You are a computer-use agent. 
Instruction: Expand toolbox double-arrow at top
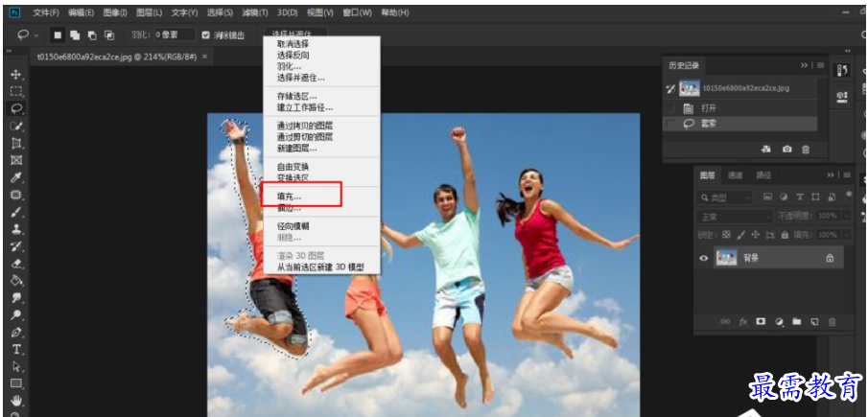tap(9, 51)
